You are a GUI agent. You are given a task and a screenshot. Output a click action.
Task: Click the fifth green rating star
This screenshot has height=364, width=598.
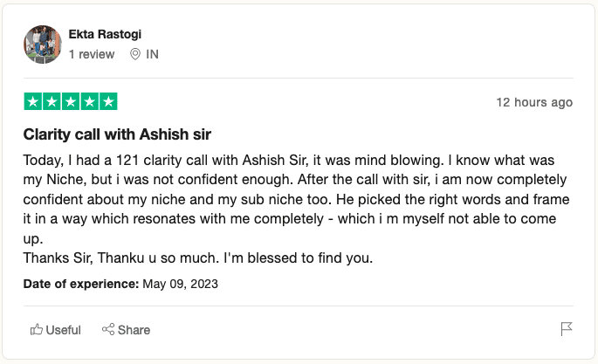[x=108, y=101]
